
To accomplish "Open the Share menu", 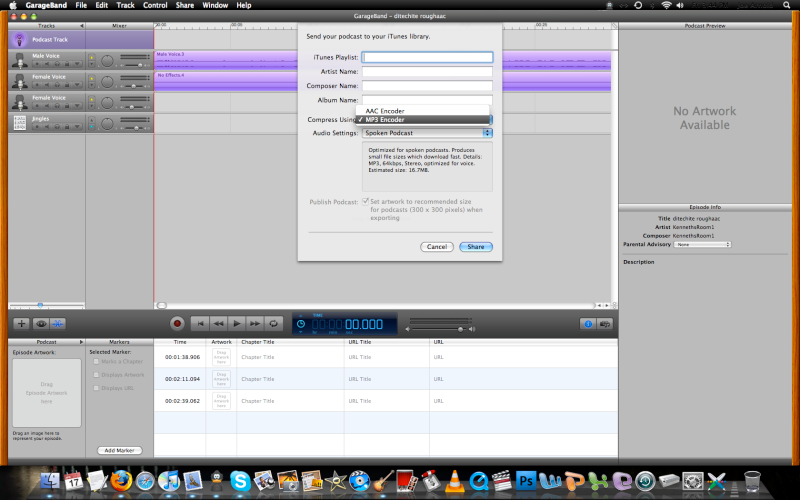I will (x=185, y=5).
